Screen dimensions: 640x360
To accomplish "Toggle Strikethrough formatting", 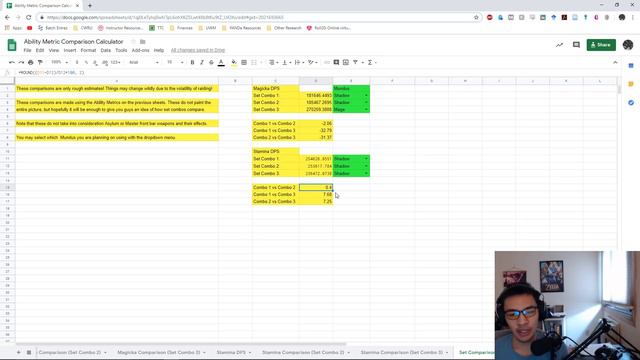I will pos(211,62).
